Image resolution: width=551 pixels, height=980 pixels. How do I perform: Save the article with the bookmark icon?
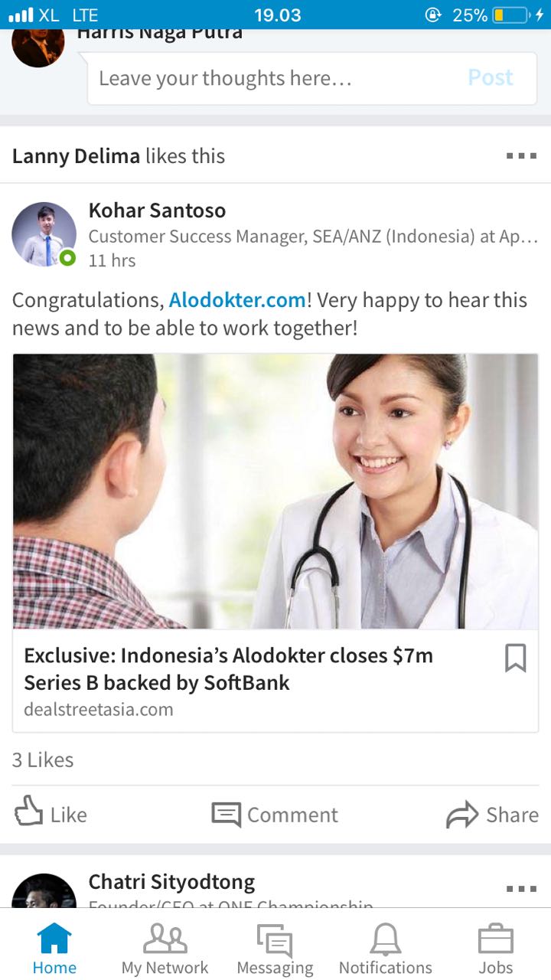coord(515,658)
